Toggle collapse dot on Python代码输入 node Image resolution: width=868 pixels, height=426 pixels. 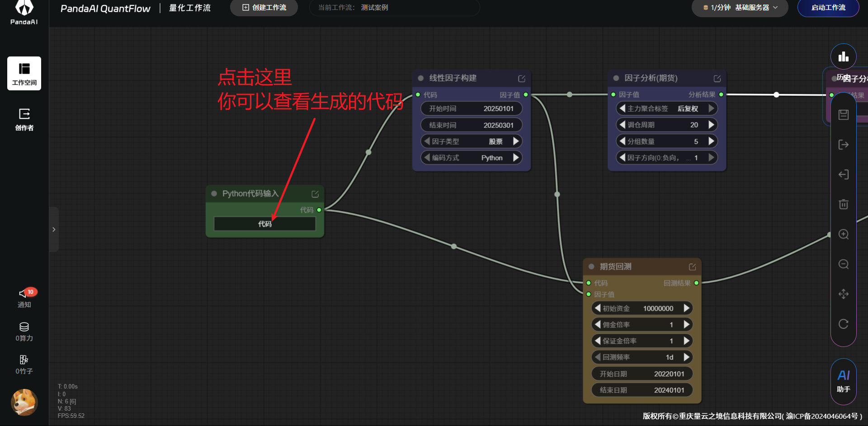point(214,193)
